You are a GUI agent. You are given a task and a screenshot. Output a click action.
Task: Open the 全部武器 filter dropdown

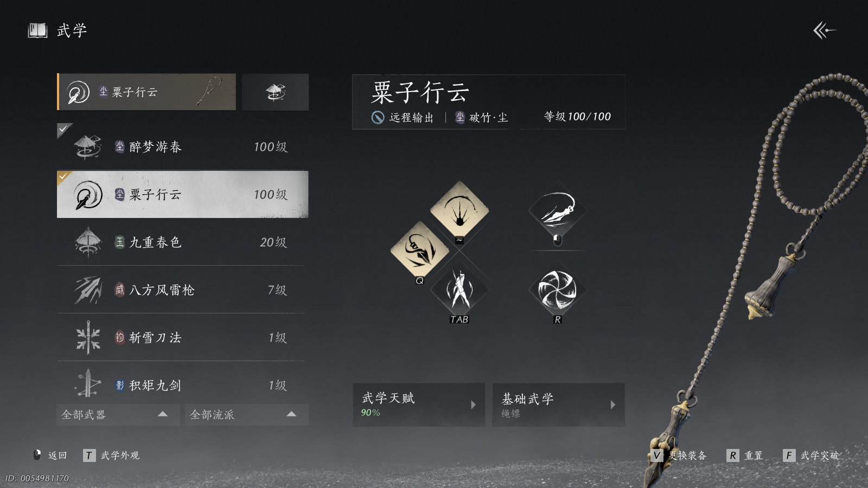118,415
